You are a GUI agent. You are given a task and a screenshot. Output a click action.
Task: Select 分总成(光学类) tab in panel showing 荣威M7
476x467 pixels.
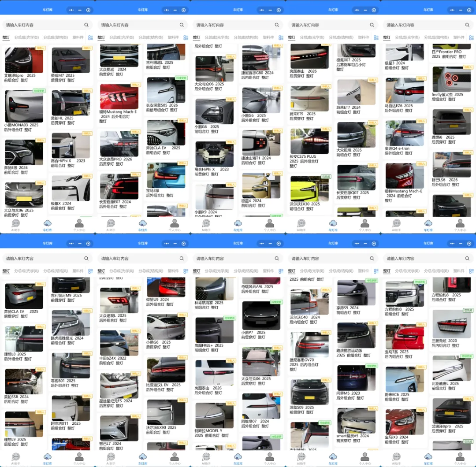[26, 37]
